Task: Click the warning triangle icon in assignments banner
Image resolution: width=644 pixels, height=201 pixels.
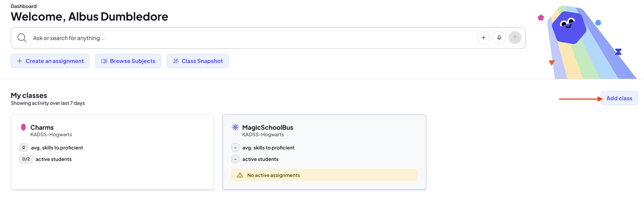Action: [240, 175]
